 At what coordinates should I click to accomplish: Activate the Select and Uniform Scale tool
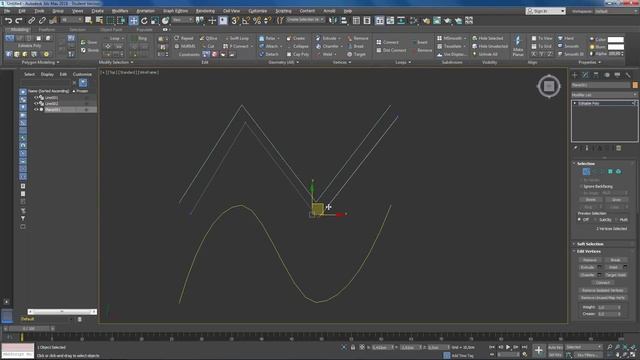click(x=155, y=20)
